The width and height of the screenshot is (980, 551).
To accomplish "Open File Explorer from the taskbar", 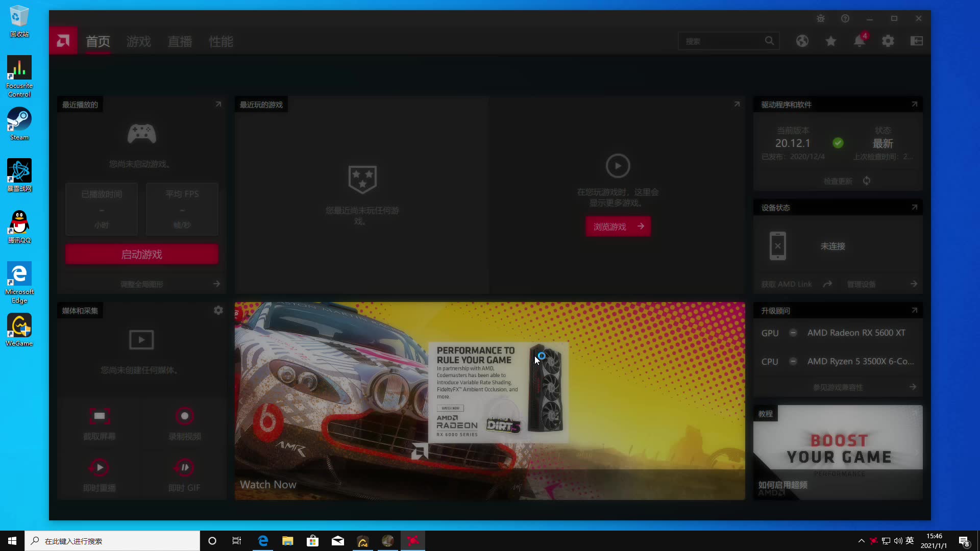I will click(x=288, y=541).
